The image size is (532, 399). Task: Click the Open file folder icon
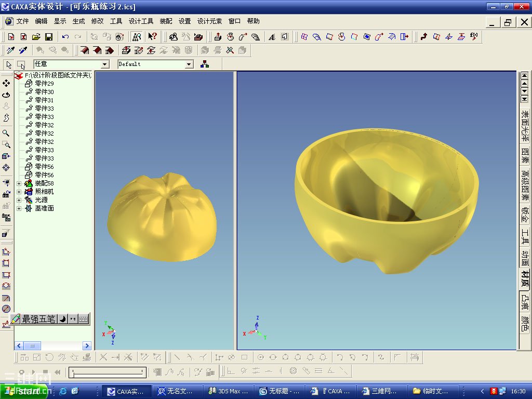[36, 37]
